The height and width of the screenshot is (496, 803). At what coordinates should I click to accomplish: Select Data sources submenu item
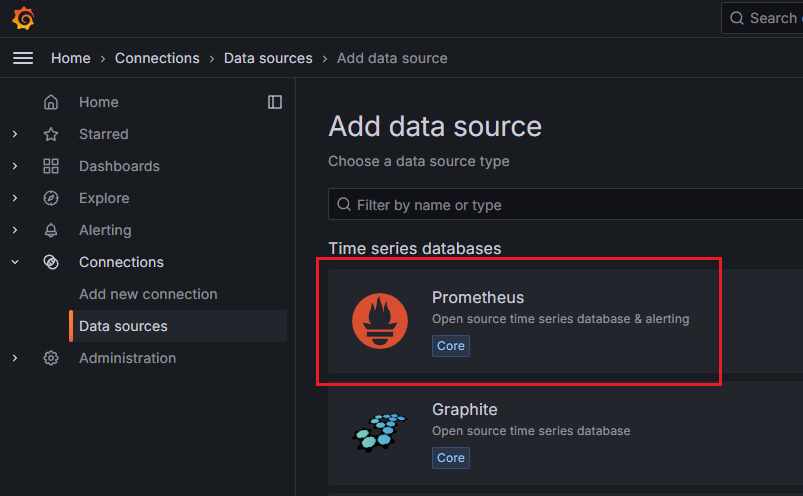coord(178,326)
